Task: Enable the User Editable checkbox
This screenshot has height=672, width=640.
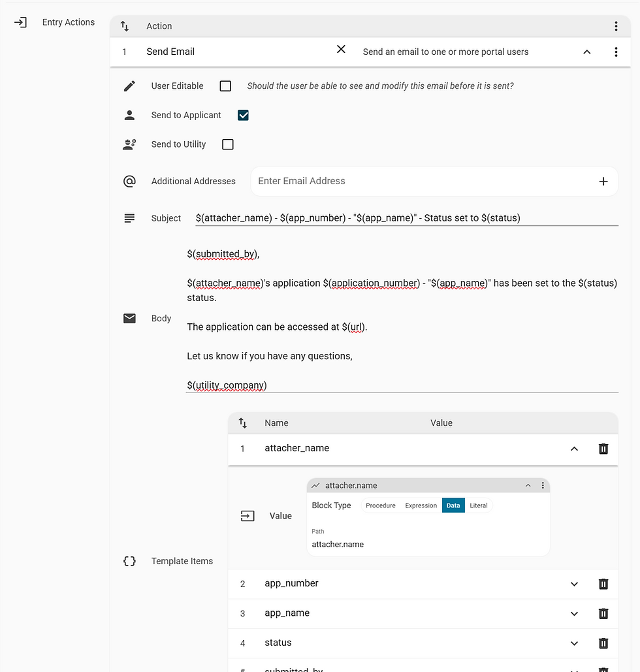Action: tap(225, 86)
